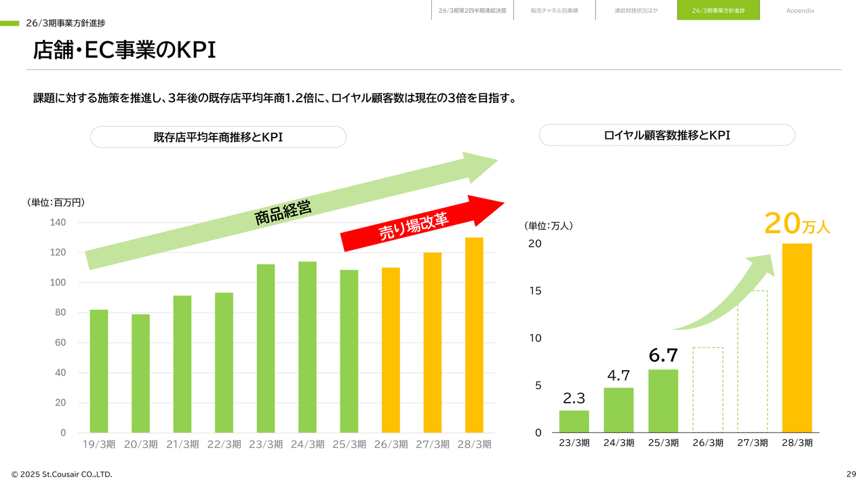Viewport: 868px width, 488px height.
Task: Click the green 6.7 bar for 25/3期
Action: point(663,401)
